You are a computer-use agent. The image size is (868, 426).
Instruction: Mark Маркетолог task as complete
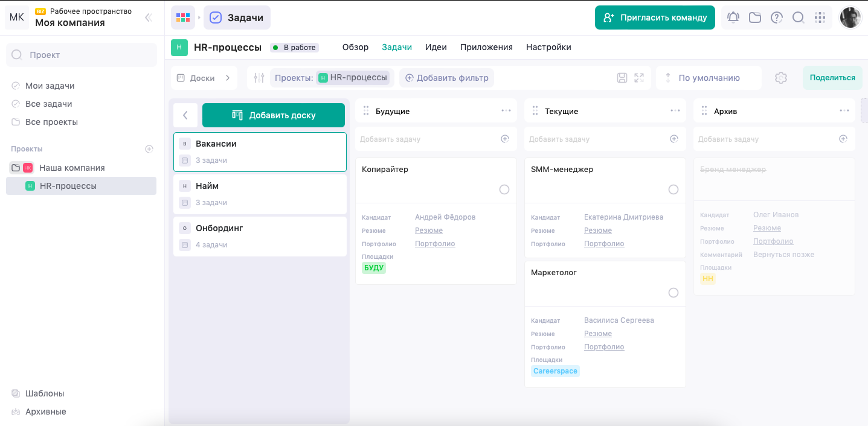pos(674,293)
